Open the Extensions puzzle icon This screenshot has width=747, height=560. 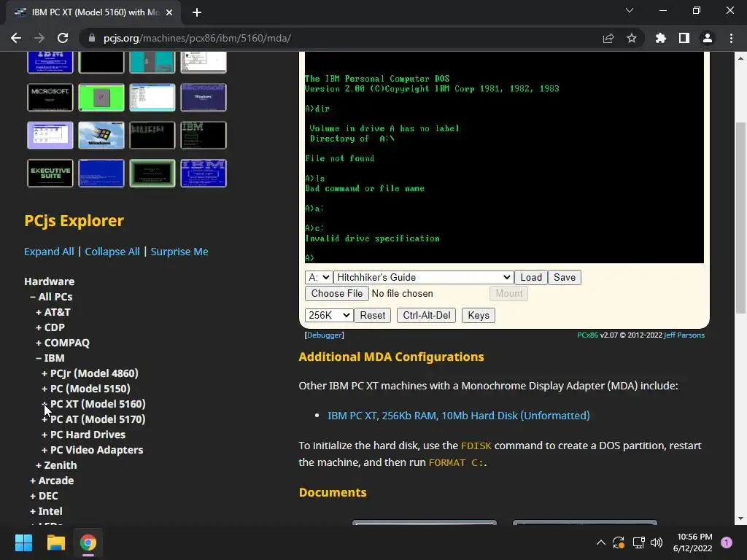[x=661, y=38]
